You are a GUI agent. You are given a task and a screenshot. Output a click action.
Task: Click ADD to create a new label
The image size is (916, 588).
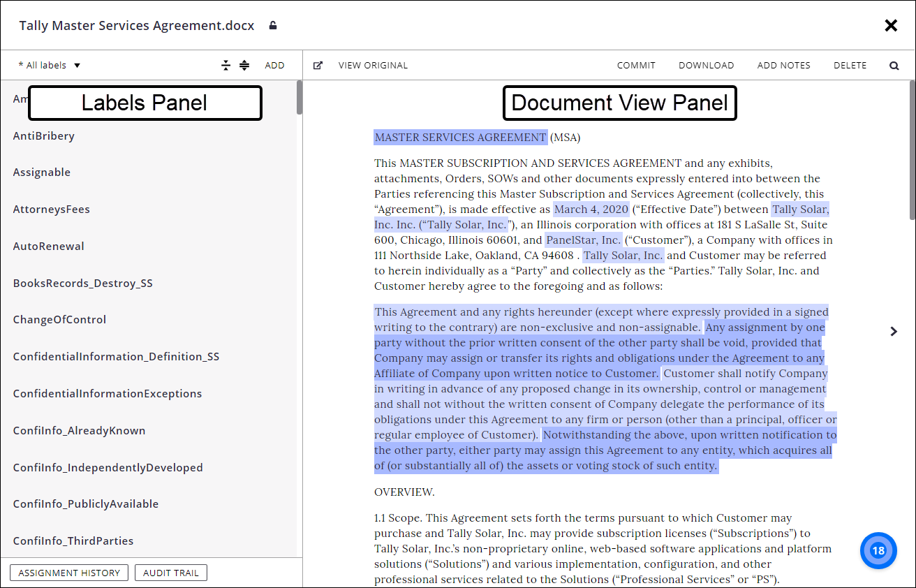tap(274, 64)
